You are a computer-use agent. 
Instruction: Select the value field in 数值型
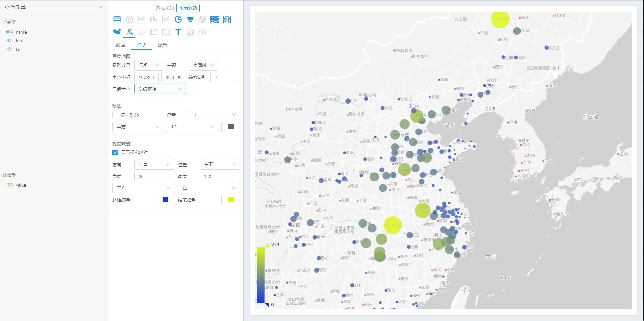click(21, 185)
